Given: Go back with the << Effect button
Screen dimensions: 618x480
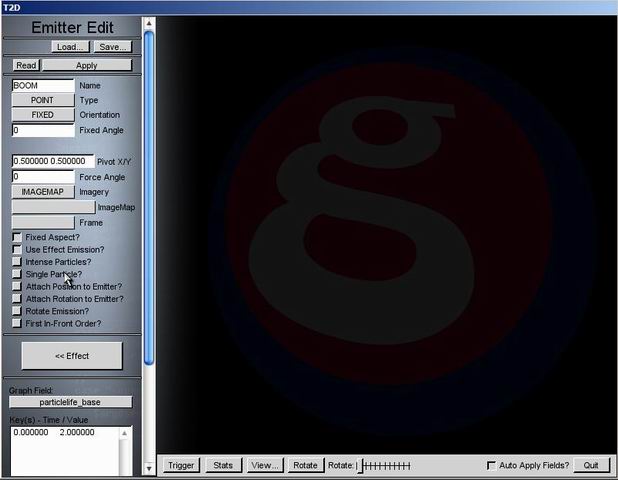Looking at the screenshot, I should click(72, 356).
